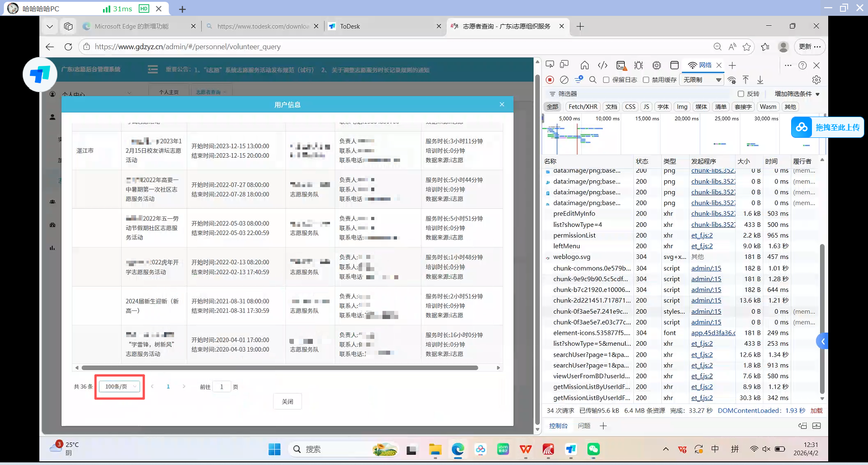Open the Elements panel code icon

(603, 66)
